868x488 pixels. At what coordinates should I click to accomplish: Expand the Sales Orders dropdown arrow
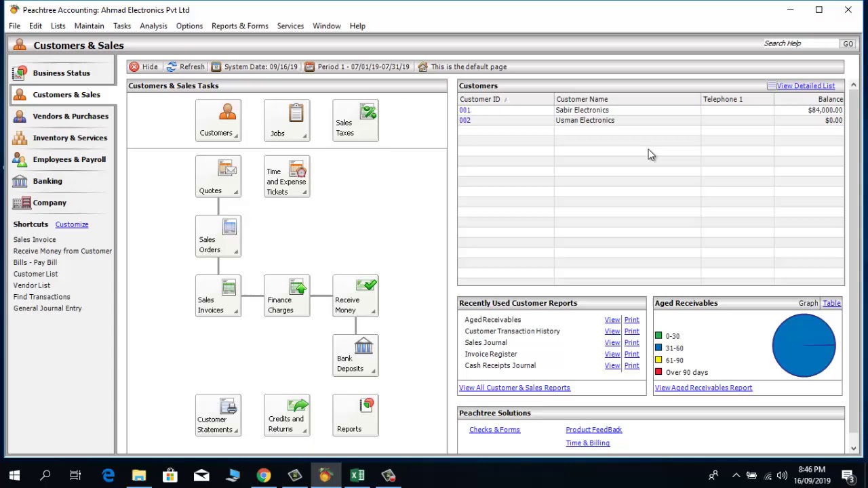pos(236,252)
